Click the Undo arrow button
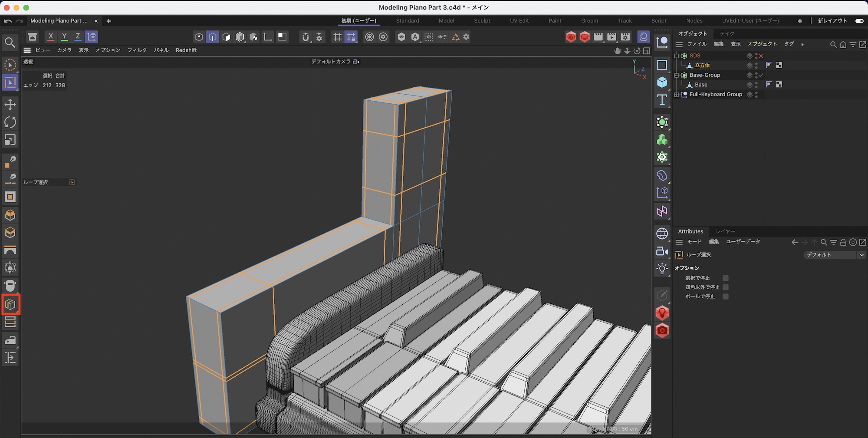Screen dimensions: 868x438 [x=8, y=21]
